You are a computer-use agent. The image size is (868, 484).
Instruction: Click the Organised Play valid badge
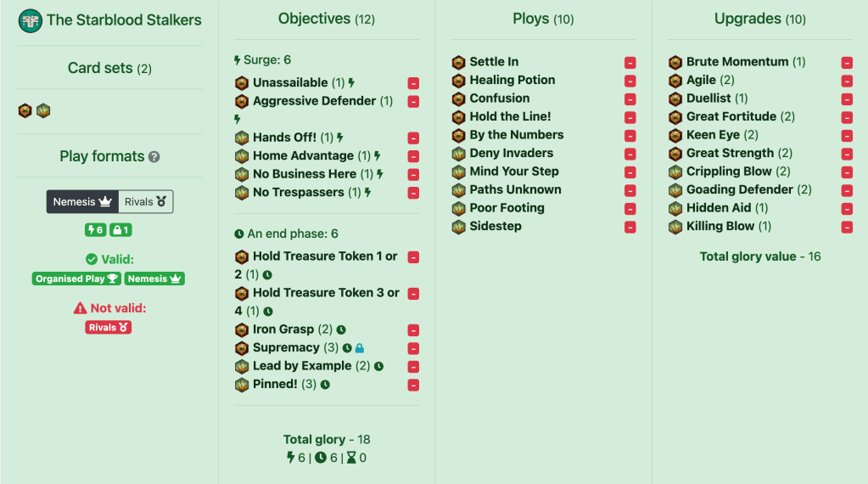pyautogui.click(x=76, y=279)
